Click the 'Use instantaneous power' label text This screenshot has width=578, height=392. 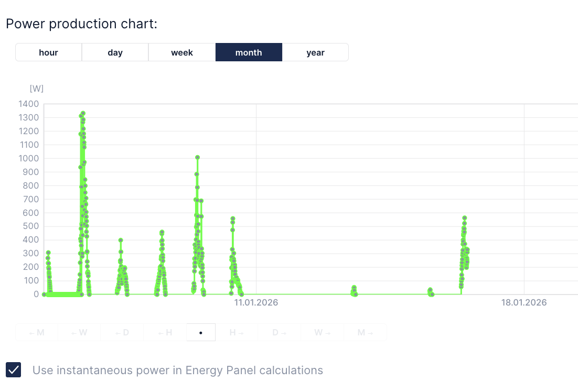(x=177, y=371)
